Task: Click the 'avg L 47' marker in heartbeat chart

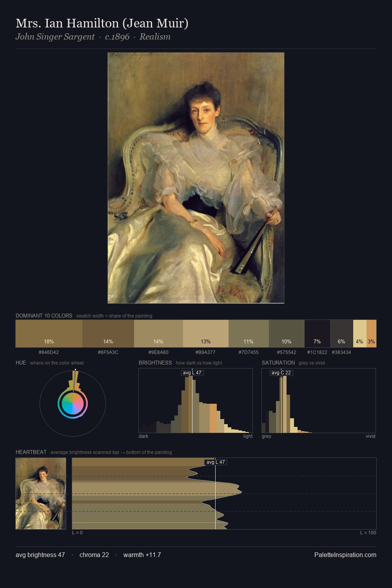Action: [216, 462]
